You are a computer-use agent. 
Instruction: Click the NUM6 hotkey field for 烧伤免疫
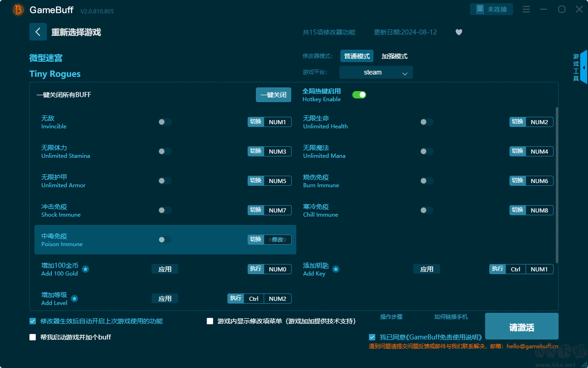539,181
